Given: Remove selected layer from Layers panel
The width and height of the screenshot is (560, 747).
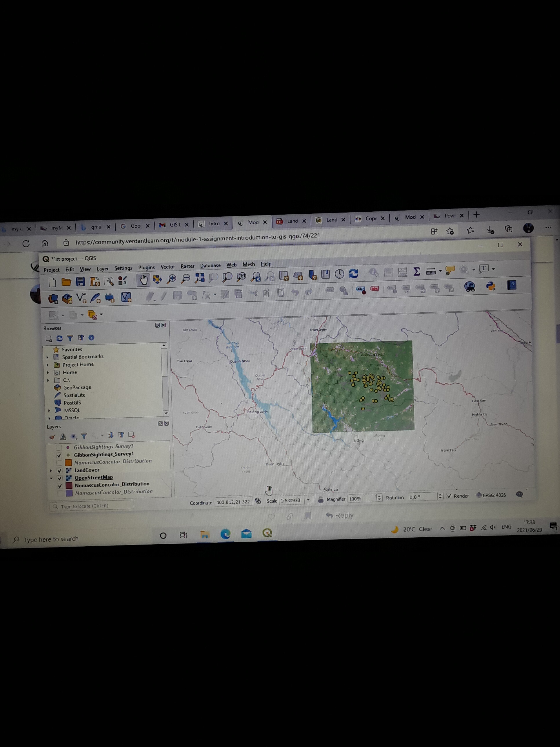Looking at the screenshot, I should [x=131, y=435].
